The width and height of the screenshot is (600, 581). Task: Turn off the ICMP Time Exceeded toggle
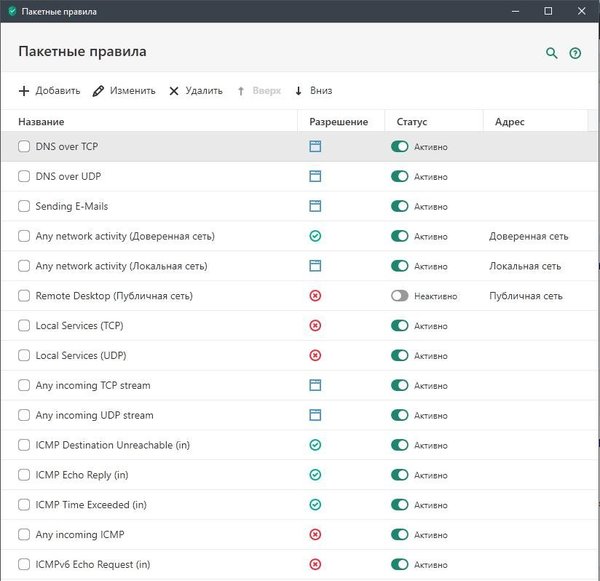pos(400,504)
